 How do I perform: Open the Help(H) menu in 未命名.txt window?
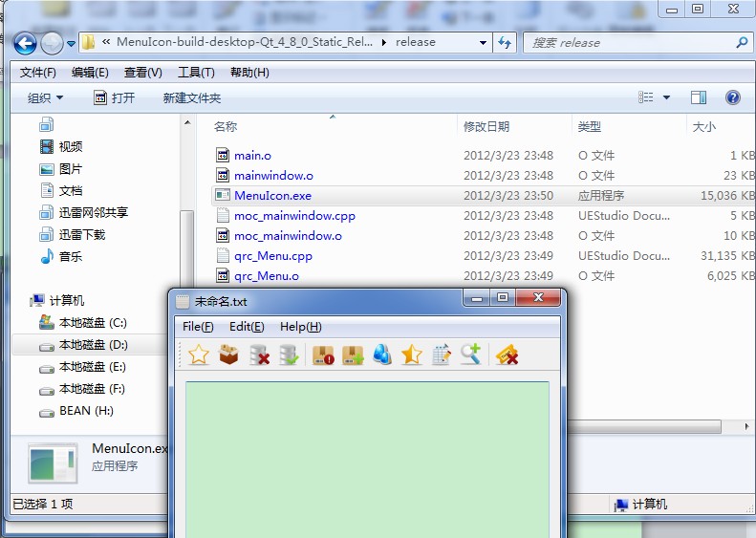300,327
